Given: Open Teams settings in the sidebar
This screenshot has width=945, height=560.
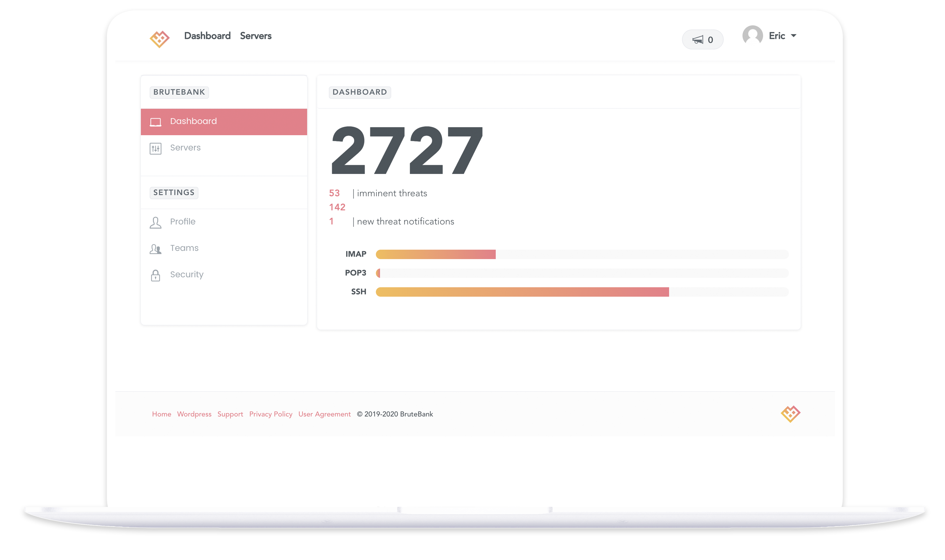Looking at the screenshot, I should pos(224,248).
